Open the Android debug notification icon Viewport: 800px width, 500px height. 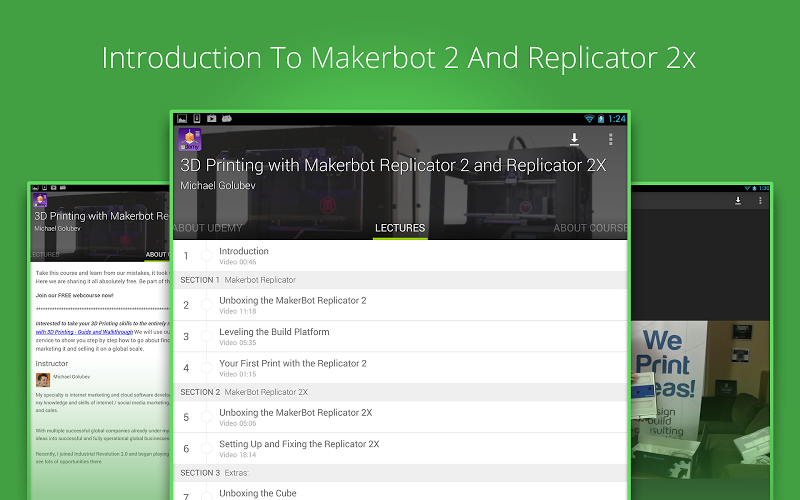(x=227, y=119)
